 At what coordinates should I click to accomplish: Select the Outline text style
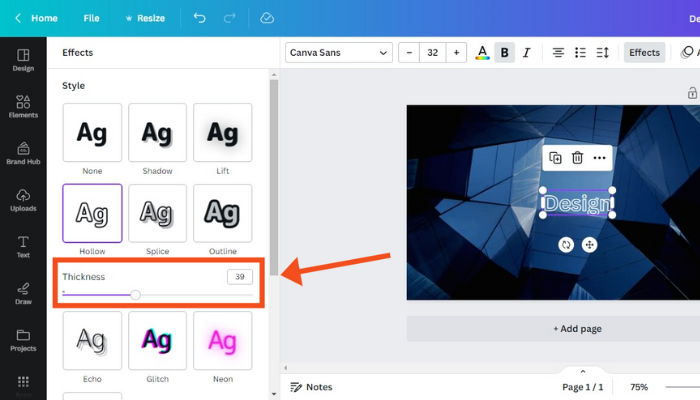click(222, 213)
